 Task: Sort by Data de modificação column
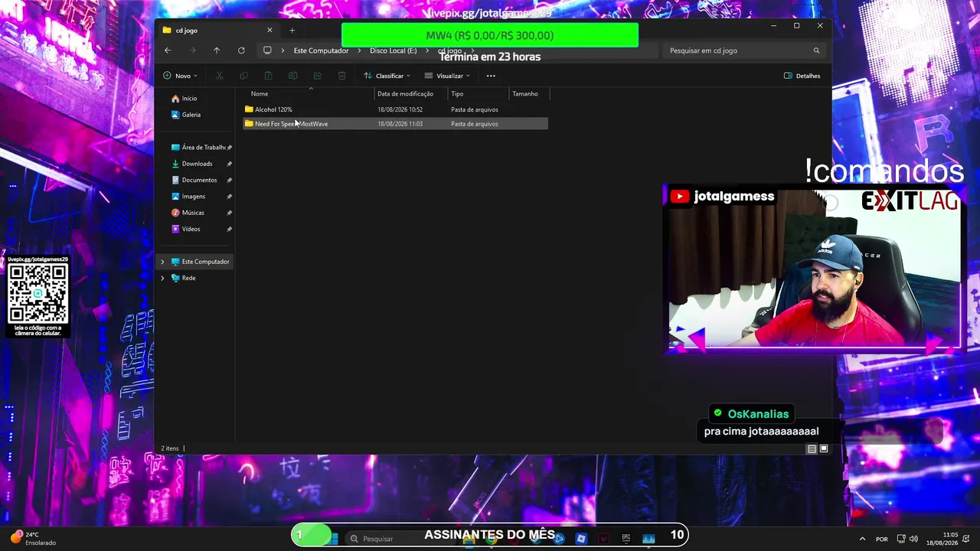[411, 93]
